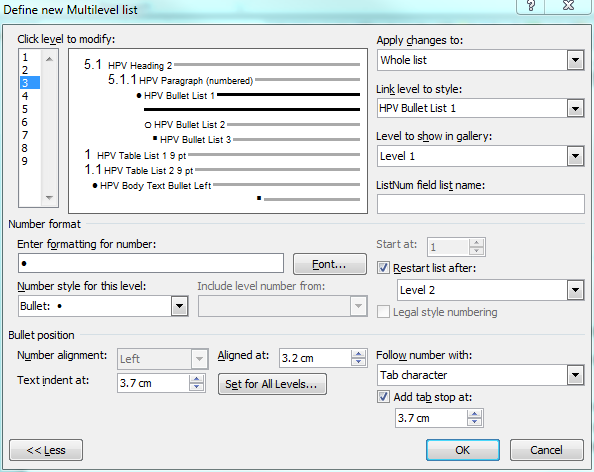Click the Start at up arrow
Viewport: 594px width, 472px height.
[476, 243]
